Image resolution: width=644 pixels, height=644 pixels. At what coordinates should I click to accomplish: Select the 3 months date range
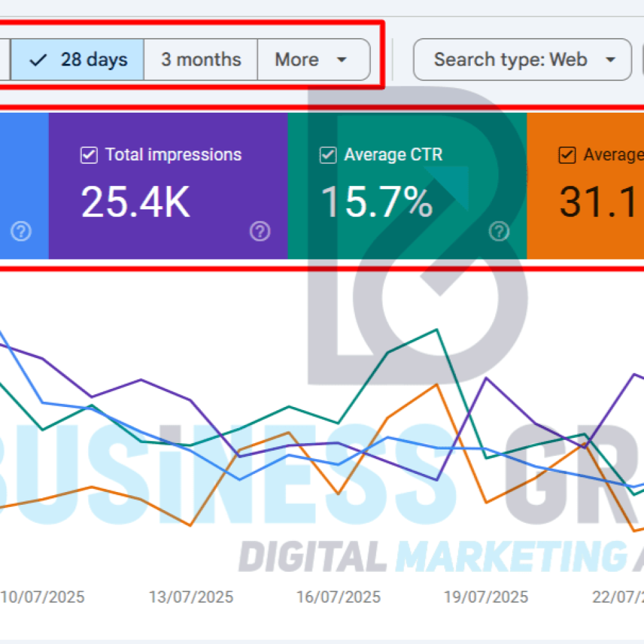point(201,60)
